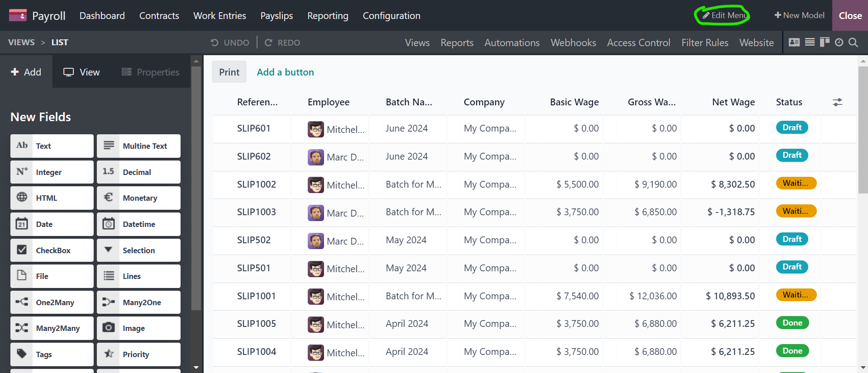Image resolution: width=868 pixels, height=373 pixels.
Task: Go to the Webhooks section
Action: 573,42
